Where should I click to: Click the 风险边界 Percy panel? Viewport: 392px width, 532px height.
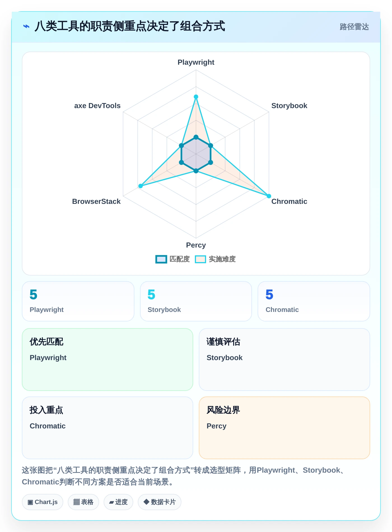tap(284, 428)
